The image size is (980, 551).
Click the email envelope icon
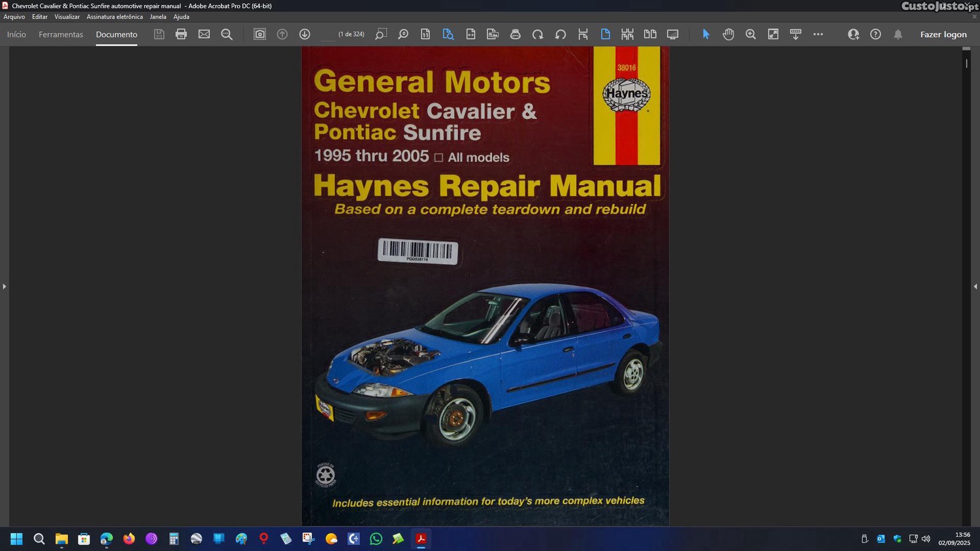[204, 34]
